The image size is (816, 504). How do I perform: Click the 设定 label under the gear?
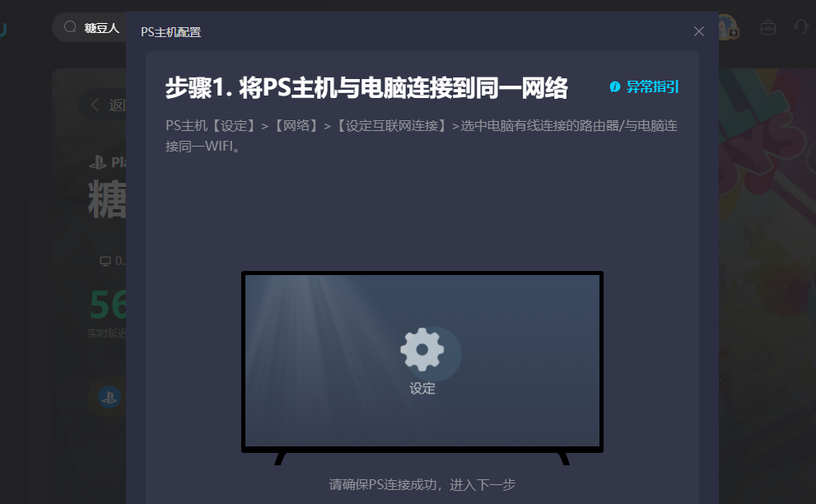click(422, 389)
